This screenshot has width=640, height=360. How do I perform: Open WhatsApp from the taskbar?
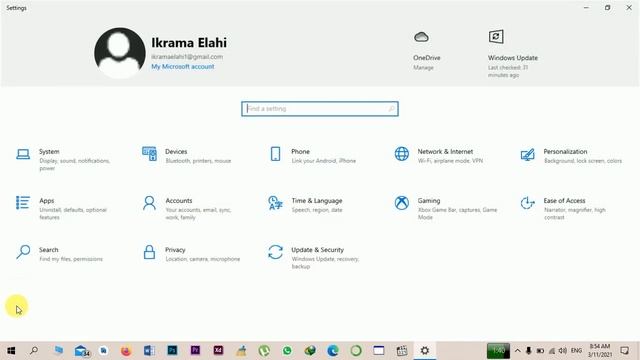[x=287, y=351]
